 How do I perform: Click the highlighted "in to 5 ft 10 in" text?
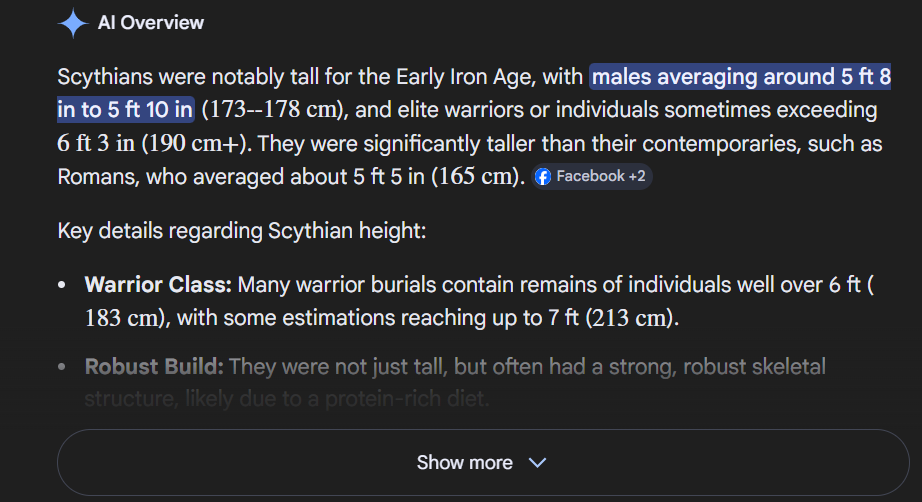(125, 109)
